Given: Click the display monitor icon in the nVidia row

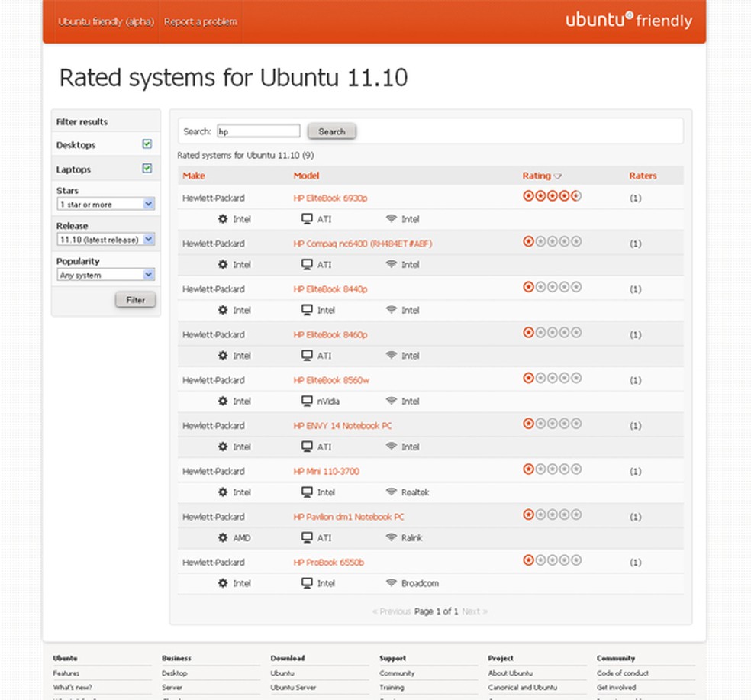Looking at the screenshot, I should click(x=307, y=401).
